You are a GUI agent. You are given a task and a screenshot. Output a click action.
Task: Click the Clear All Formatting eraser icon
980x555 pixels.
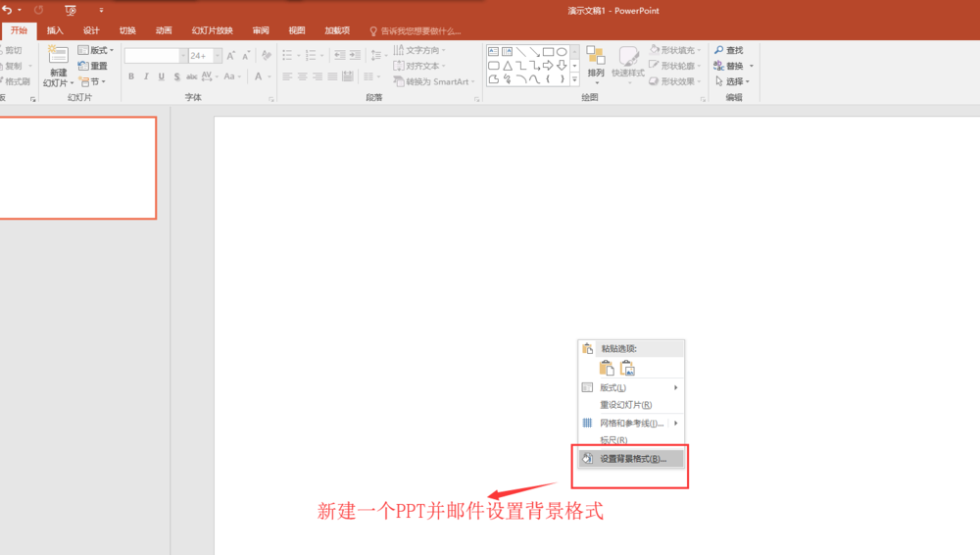(267, 56)
